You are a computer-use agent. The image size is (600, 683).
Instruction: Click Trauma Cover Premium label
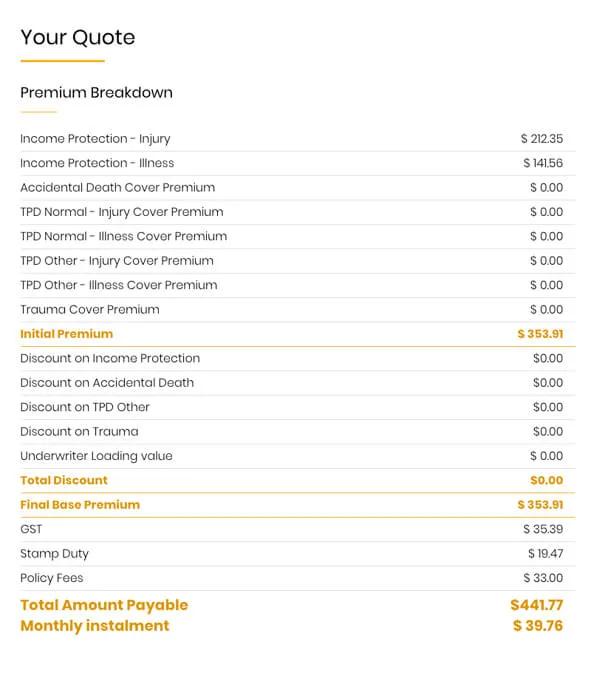(89, 310)
